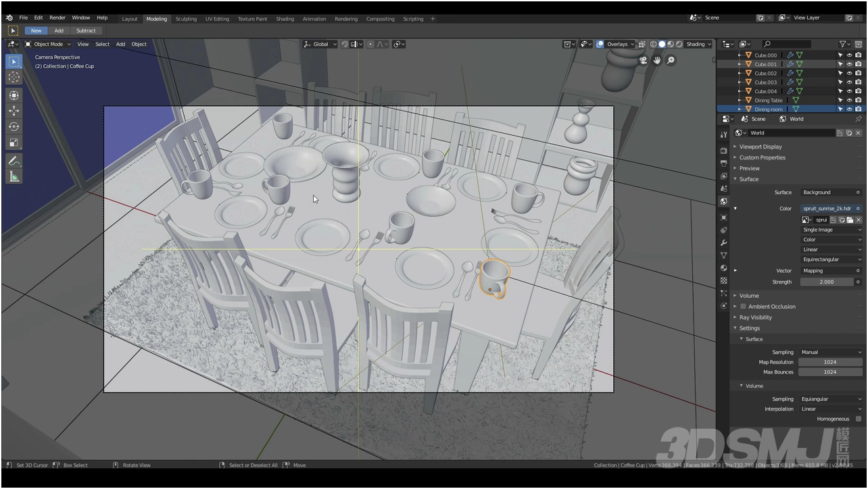Expand the Viewport Display panel
This screenshot has width=868, height=489.
[x=761, y=147]
